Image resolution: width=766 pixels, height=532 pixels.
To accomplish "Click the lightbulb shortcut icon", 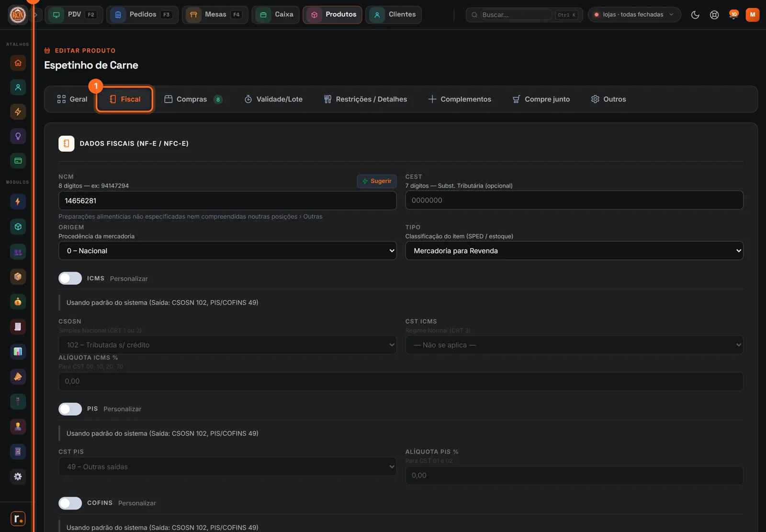I will pos(18,136).
